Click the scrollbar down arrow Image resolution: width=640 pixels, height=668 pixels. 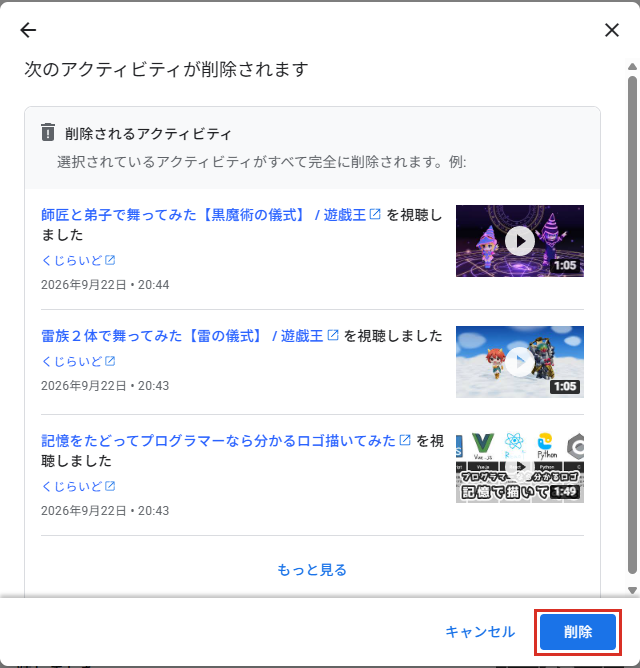(632, 590)
